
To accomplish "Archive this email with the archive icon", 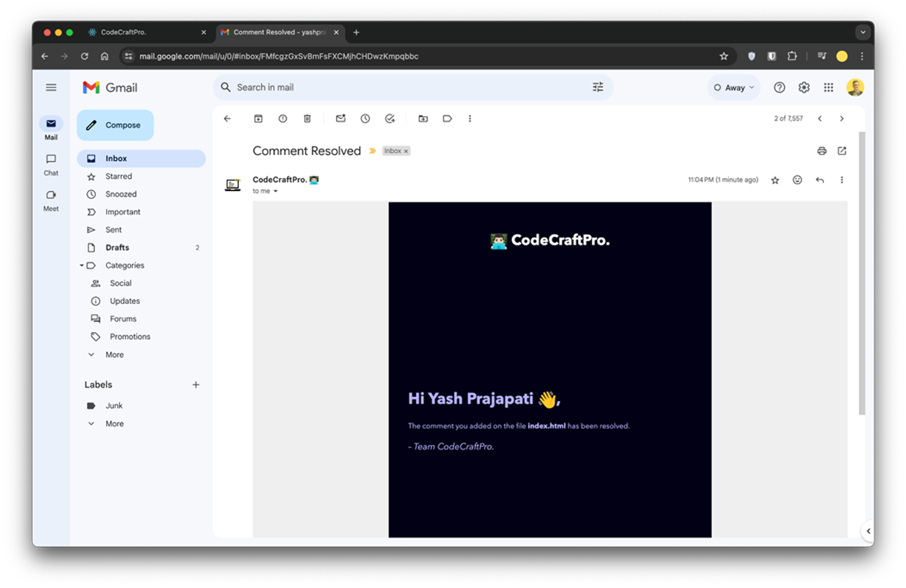I will [258, 119].
